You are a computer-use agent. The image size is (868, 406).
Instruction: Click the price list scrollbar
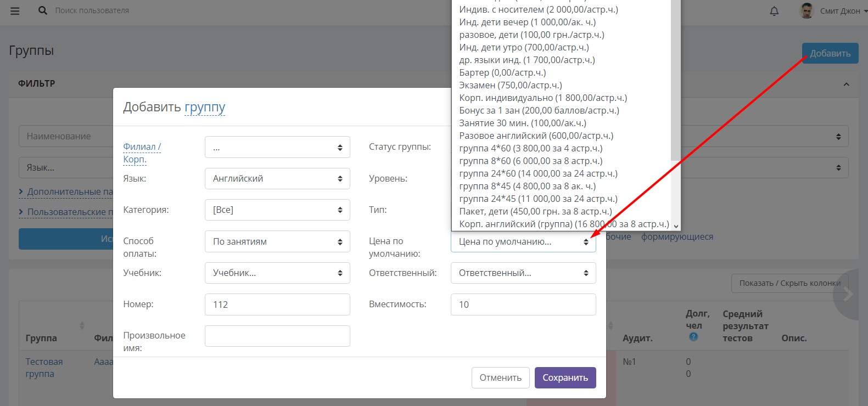(x=675, y=80)
